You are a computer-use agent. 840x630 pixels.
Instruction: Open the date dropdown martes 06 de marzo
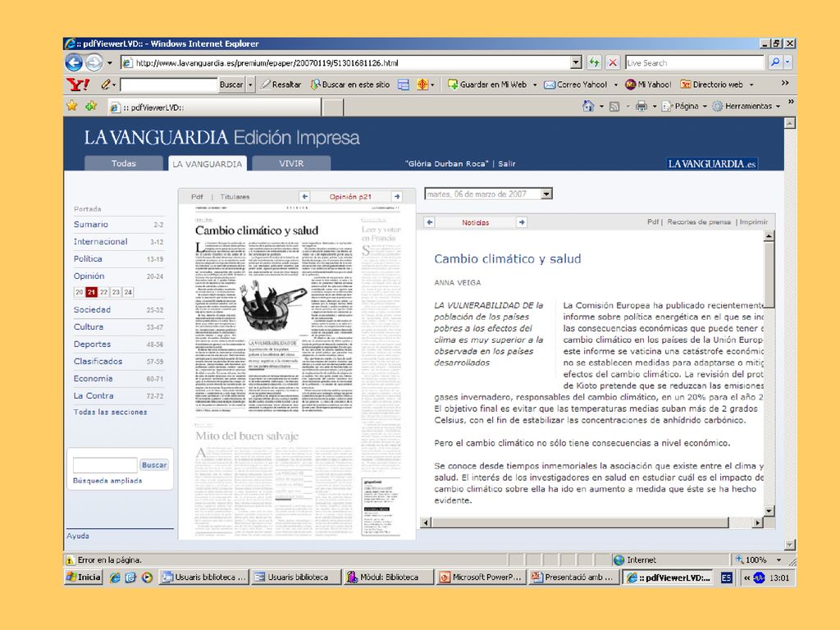(x=546, y=194)
